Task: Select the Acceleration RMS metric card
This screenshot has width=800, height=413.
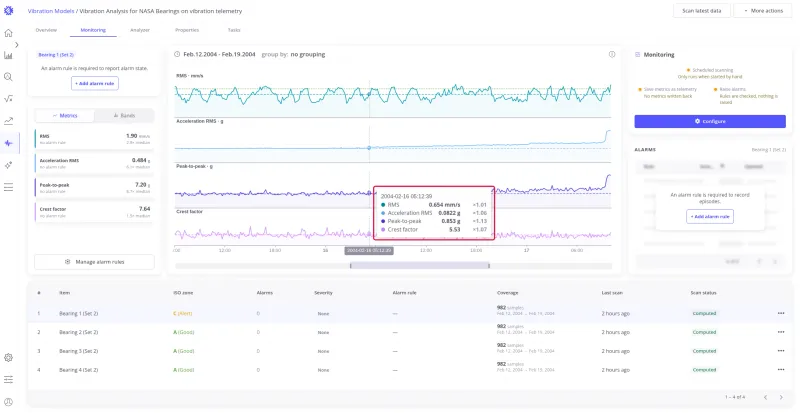Action: (94, 163)
